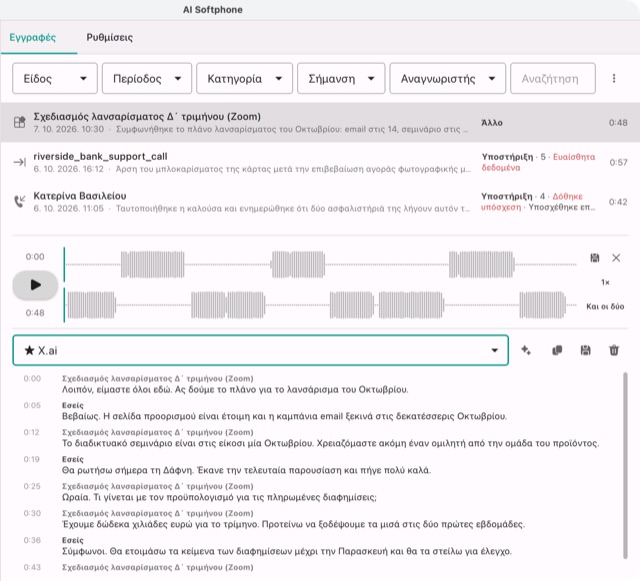The image size is (640, 581).
Task: Select the Εγγραφές tab
Action: [x=33, y=38]
